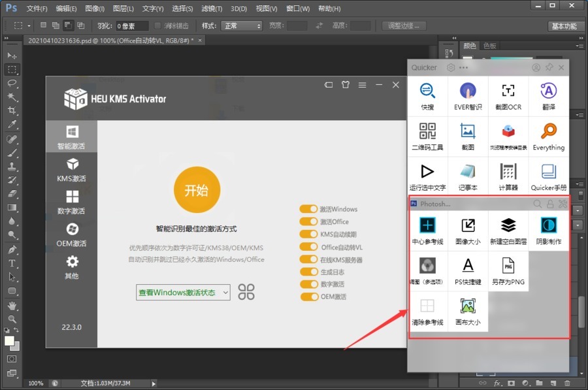588x390 pixels.
Task: Run the 中心参考线 Photoshop action
Action: click(427, 231)
